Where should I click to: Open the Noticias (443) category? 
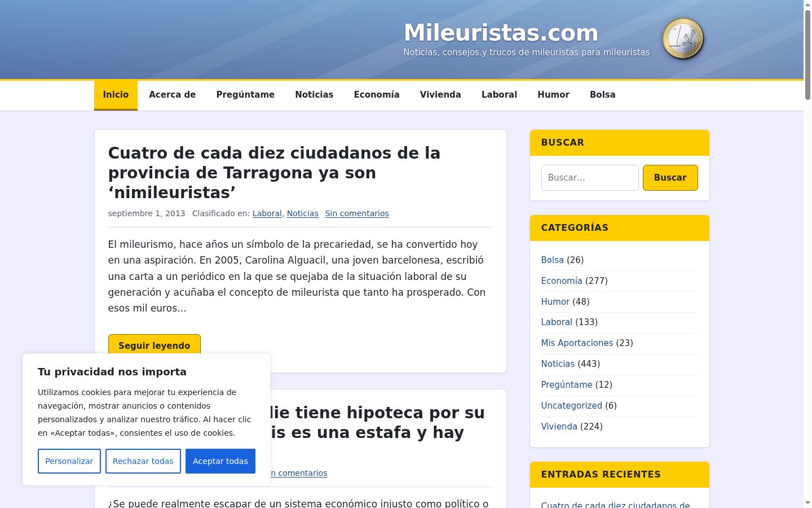click(x=558, y=364)
